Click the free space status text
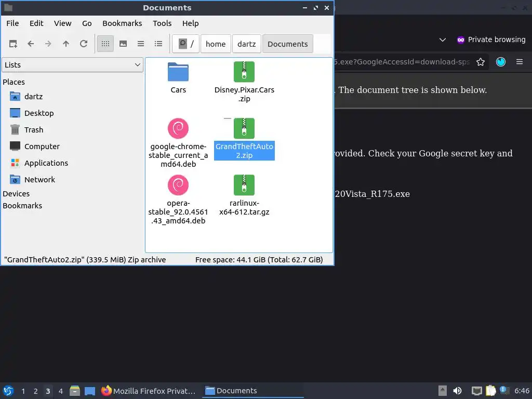Viewport: 532px width, 399px height. pyautogui.click(x=259, y=260)
